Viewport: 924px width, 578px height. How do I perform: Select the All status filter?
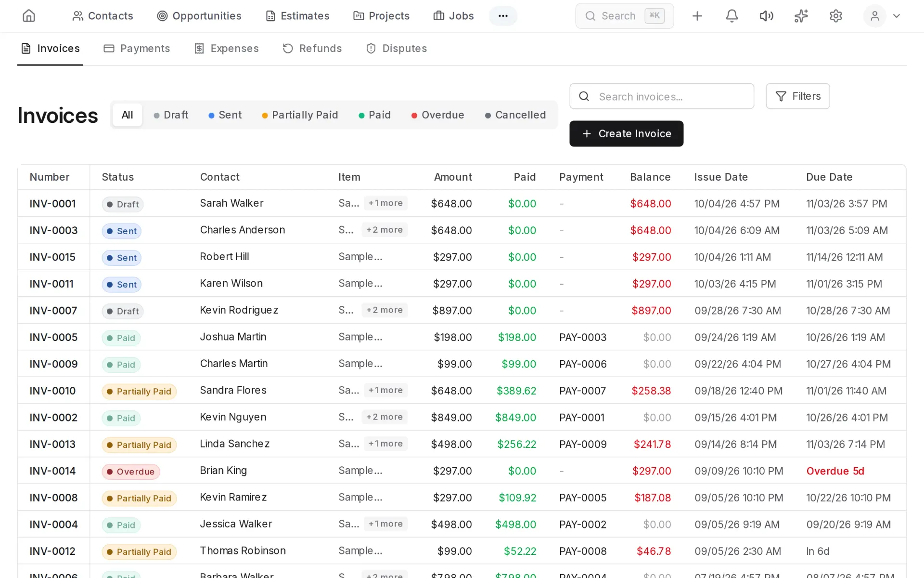tap(127, 115)
